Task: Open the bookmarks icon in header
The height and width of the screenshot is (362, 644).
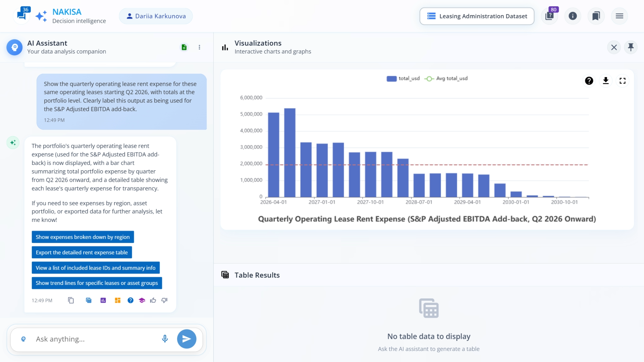Action: click(x=596, y=16)
